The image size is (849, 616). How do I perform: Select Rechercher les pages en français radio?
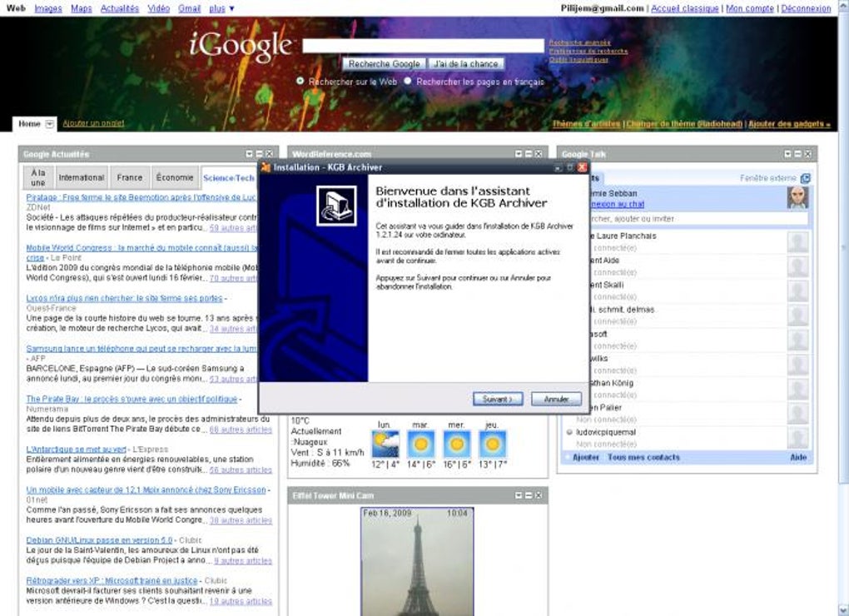tap(408, 82)
